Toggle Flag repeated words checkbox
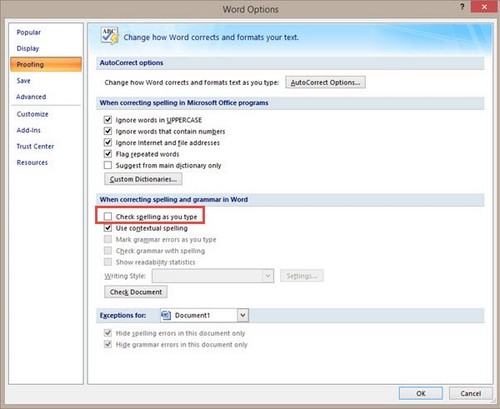The width and height of the screenshot is (500, 409). pos(108,154)
